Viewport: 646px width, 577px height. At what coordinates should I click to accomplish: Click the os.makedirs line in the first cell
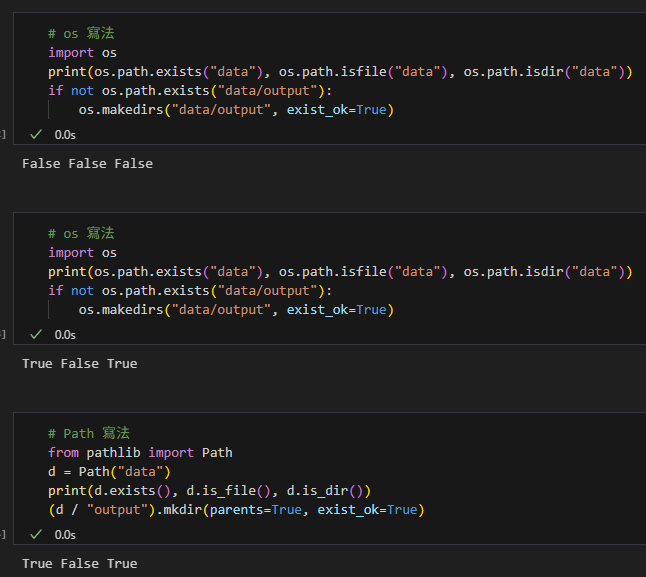click(x=236, y=109)
